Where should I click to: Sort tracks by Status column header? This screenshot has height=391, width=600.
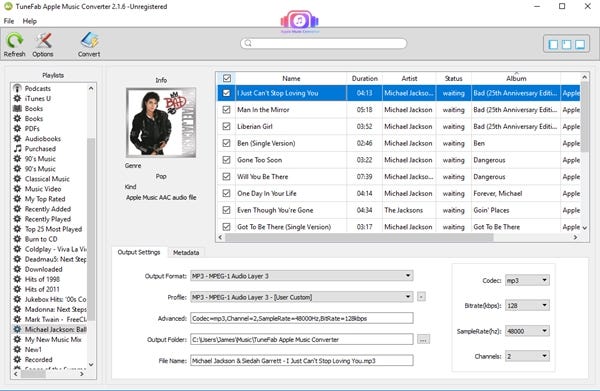click(453, 78)
